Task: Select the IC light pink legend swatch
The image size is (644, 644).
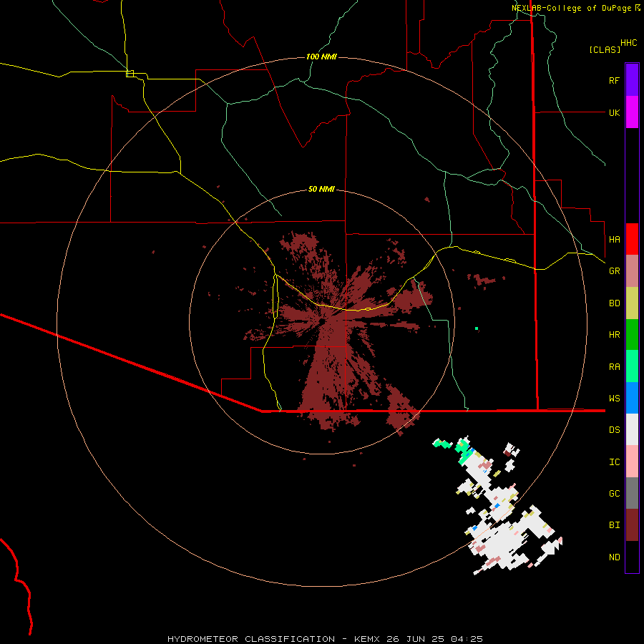Action: pos(632,462)
